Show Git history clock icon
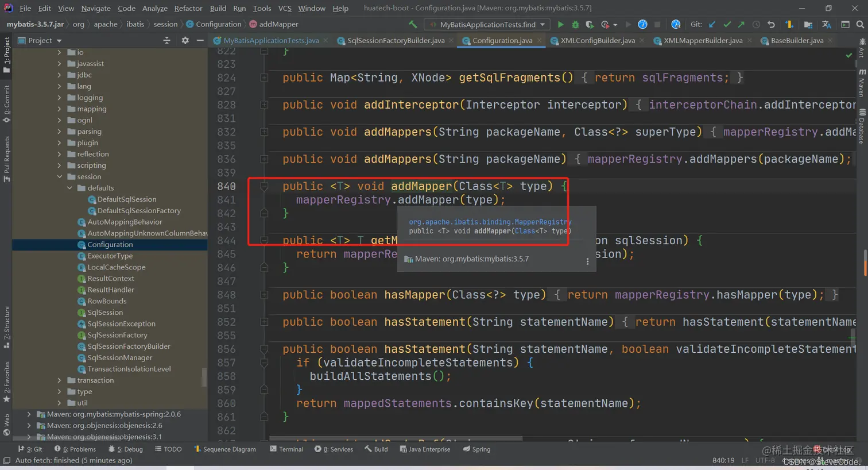The height and width of the screenshot is (470, 868). [756, 24]
